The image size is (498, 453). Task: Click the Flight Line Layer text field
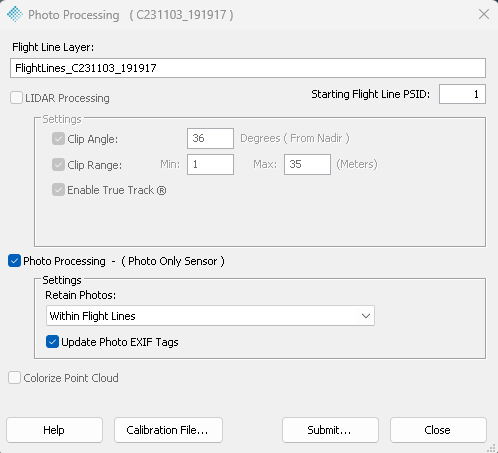coord(248,68)
